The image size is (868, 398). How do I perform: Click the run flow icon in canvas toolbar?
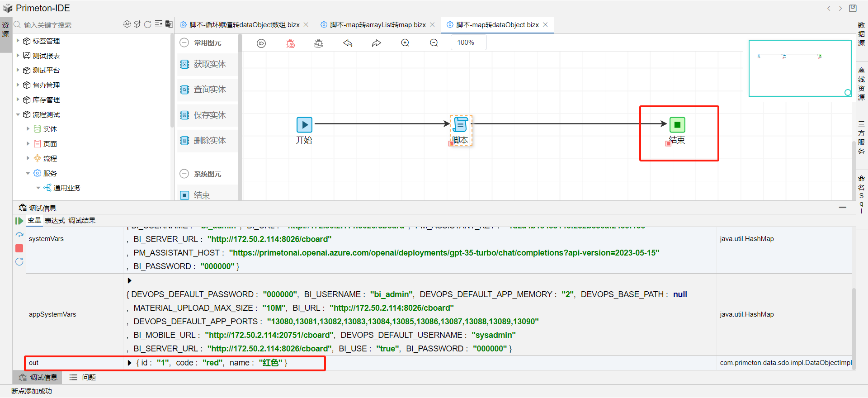261,43
